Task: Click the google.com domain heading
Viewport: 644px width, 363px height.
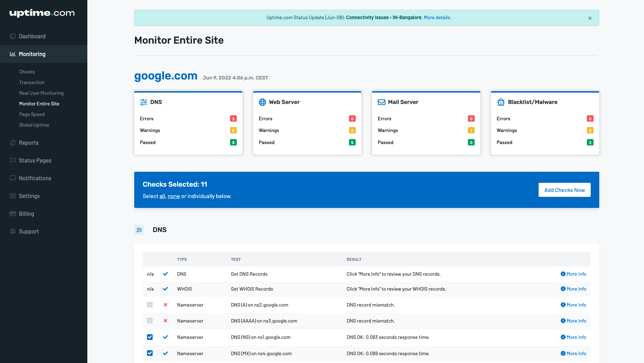Action: 166,76
